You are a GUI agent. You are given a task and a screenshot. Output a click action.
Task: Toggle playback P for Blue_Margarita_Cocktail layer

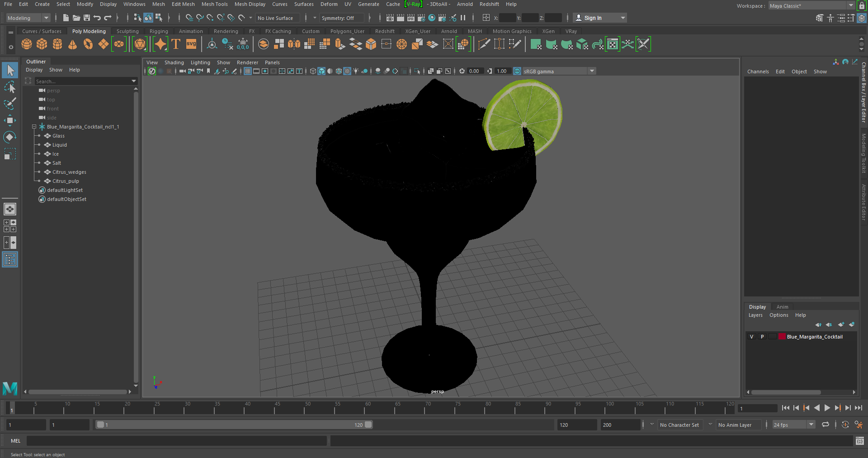(x=762, y=337)
